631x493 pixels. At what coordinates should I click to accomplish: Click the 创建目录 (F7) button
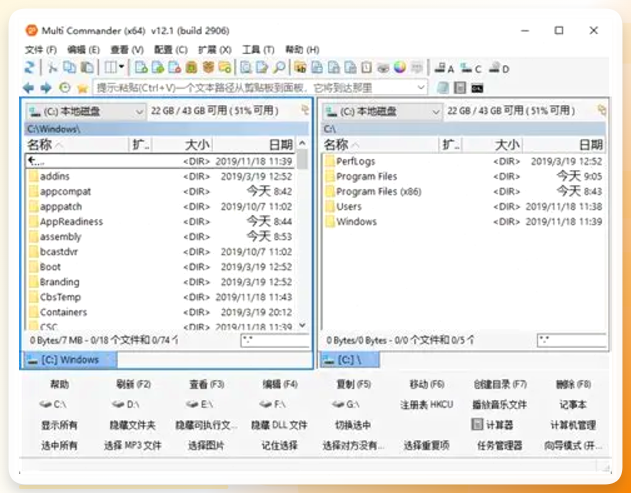pos(500,385)
